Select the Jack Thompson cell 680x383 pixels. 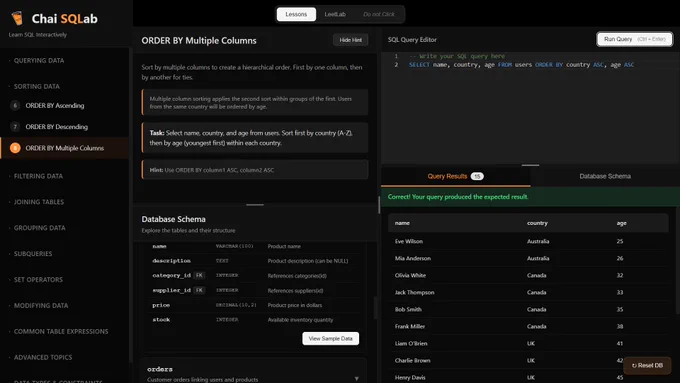414,292
